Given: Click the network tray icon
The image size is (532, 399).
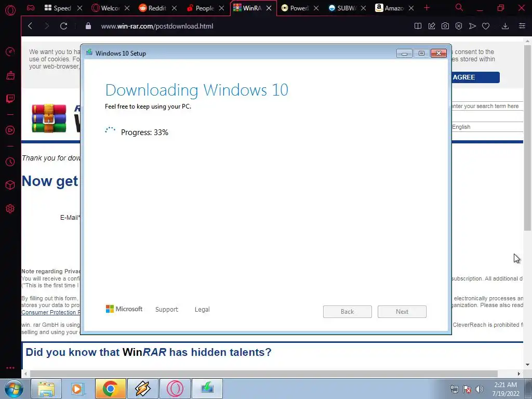Looking at the screenshot, I should pos(454,389).
